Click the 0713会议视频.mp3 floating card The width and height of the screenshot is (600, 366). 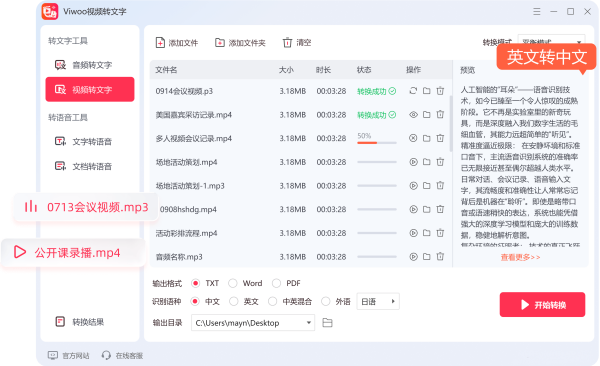click(86, 207)
